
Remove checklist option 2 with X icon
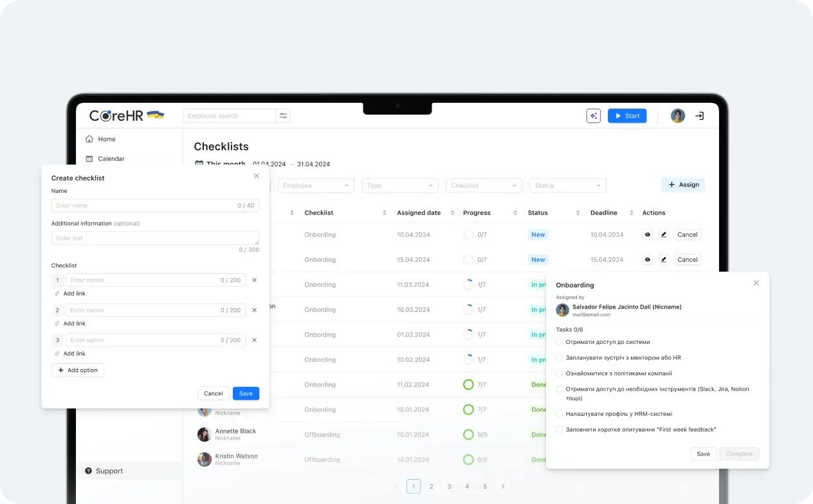click(x=254, y=310)
